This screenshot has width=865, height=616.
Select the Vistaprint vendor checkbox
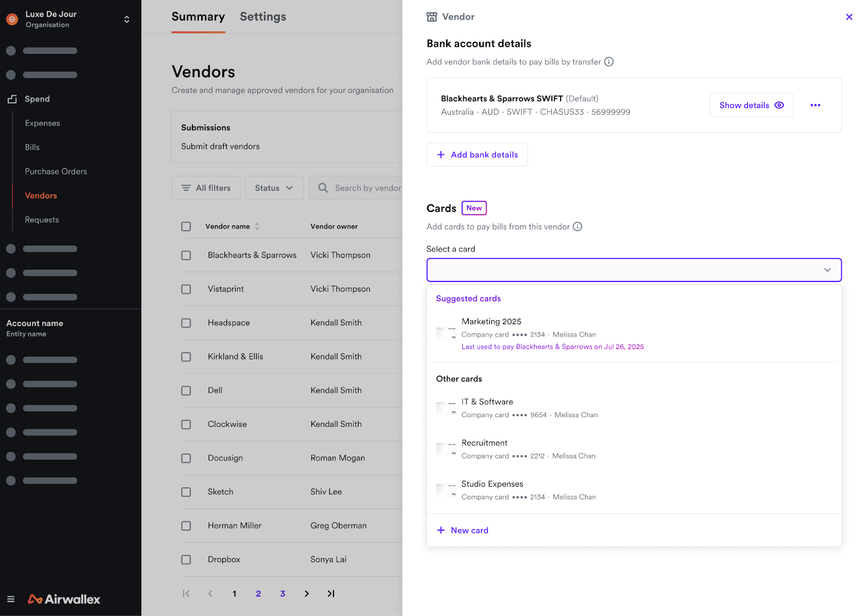[x=186, y=289]
